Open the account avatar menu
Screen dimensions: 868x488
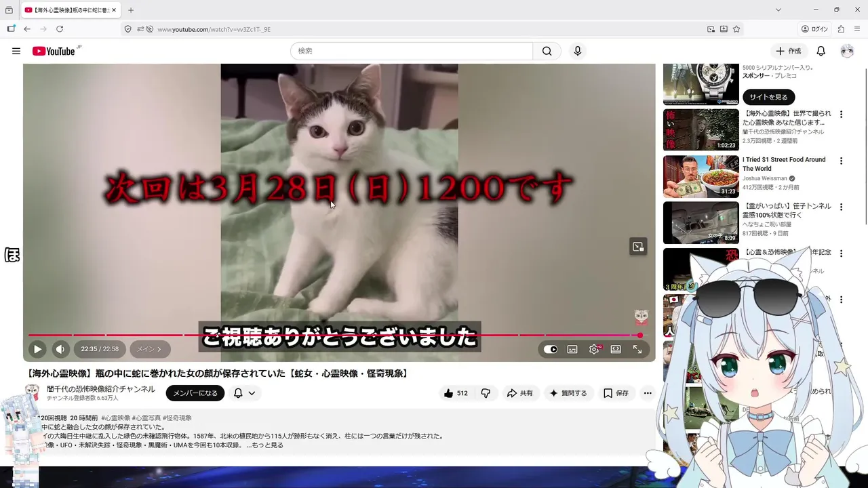847,51
